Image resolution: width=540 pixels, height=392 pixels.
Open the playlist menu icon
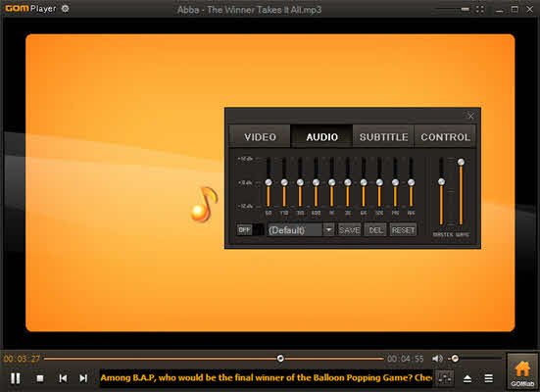tap(488, 378)
